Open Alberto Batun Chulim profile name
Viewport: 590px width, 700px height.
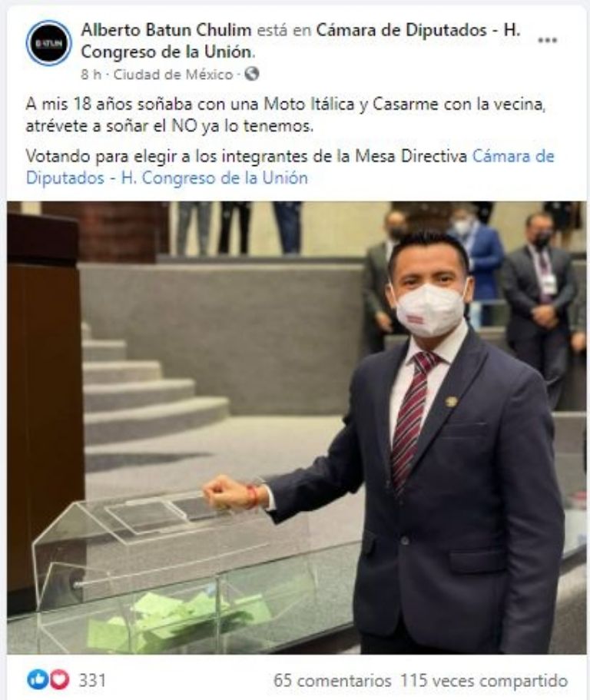166,30
